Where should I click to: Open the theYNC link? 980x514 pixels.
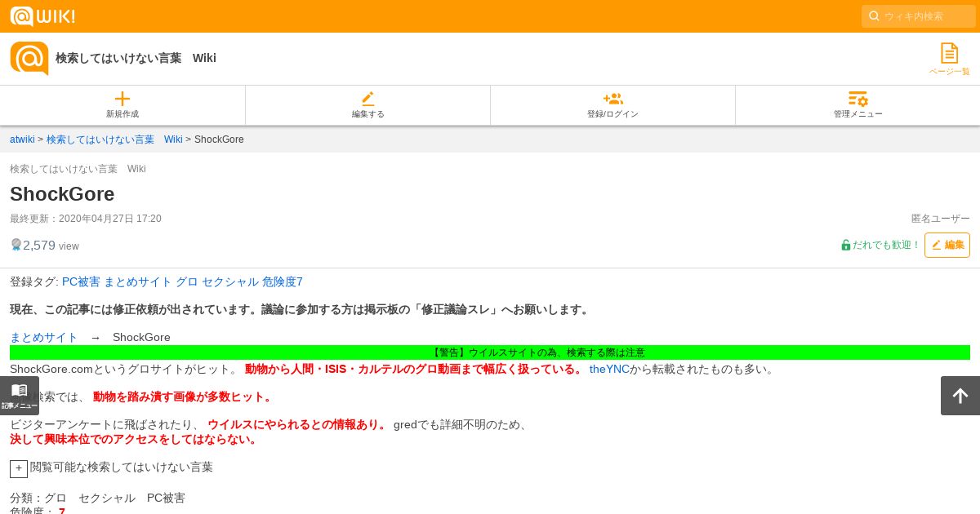tap(609, 369)
